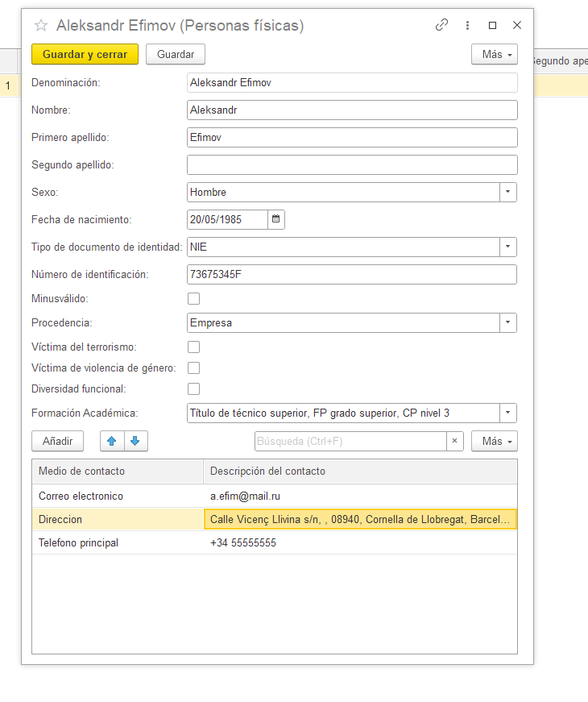
Task: Expand the Sexo dropdown
Action: (508, 193)
